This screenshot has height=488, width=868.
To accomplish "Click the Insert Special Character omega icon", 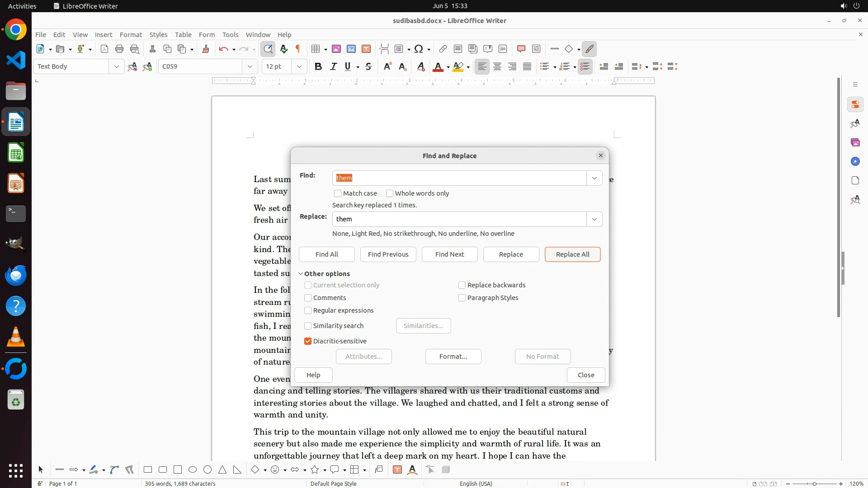I will pos(419,49).
